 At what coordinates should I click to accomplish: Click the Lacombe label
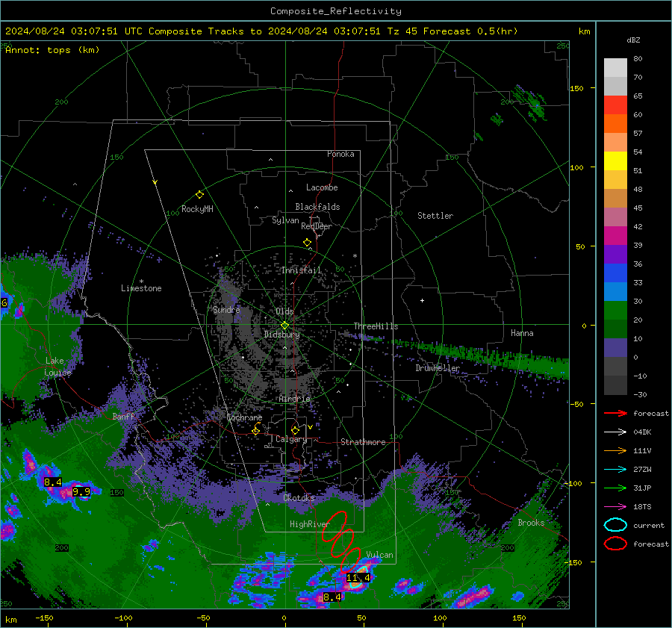[322, 187]
